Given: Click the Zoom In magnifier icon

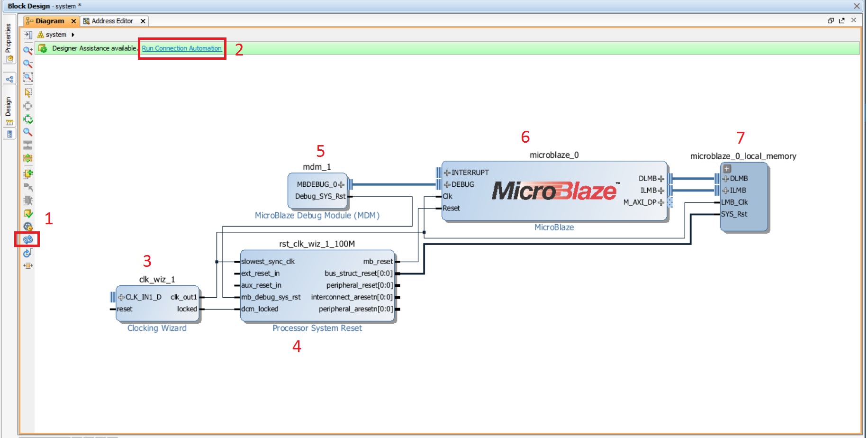Looking at the screenshot, I should (28, 50).
